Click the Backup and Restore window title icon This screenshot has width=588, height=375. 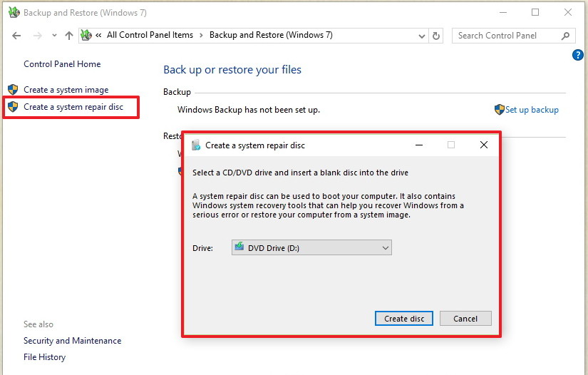tap(14, 12)
